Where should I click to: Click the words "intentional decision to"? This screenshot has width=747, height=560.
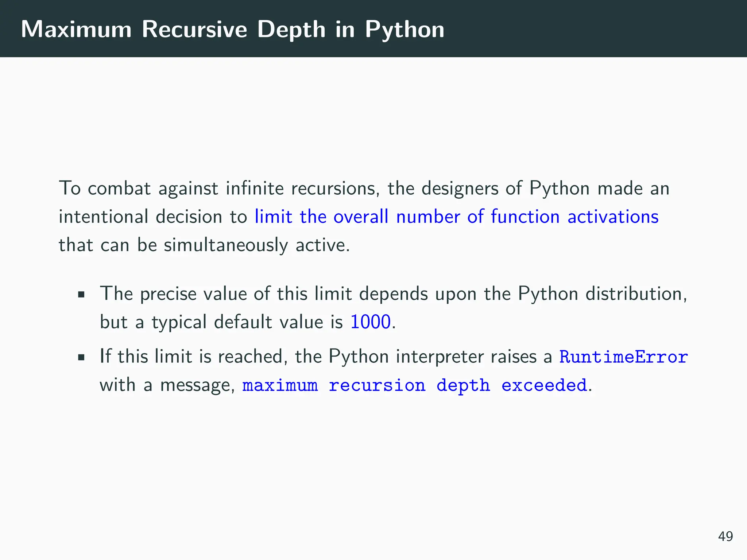coord(153,217)
